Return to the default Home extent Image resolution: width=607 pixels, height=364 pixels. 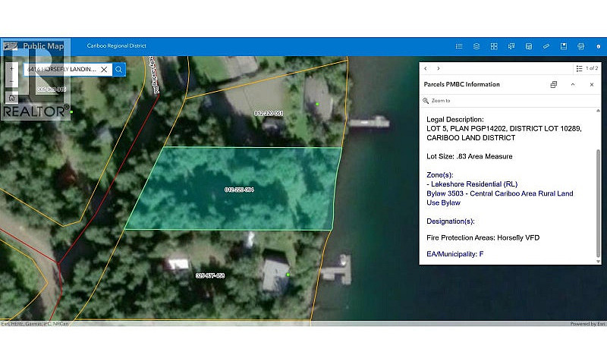(11, 98)
